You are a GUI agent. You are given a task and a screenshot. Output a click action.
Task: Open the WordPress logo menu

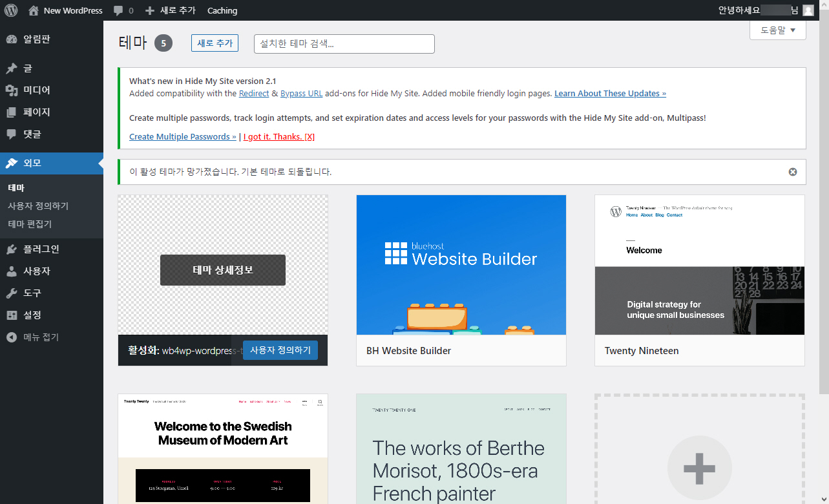[11, 10]
